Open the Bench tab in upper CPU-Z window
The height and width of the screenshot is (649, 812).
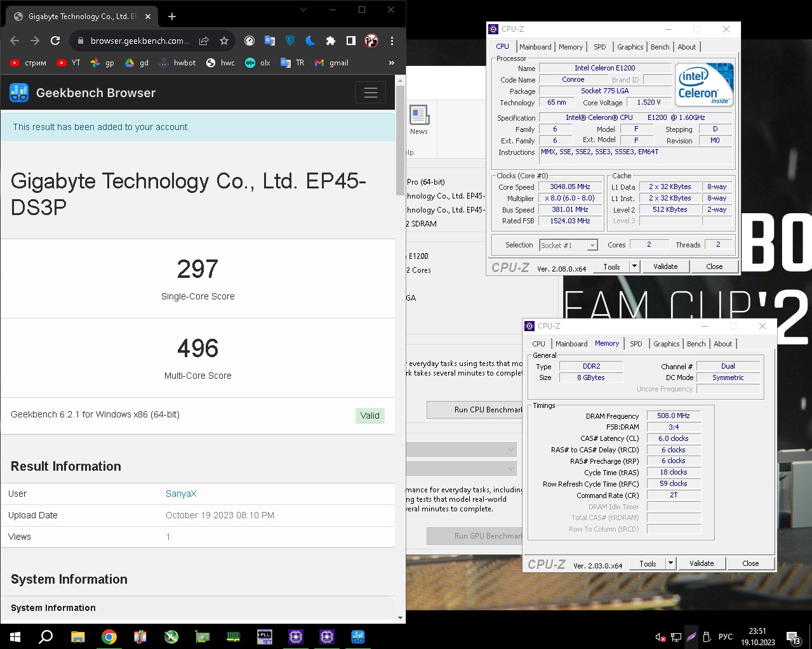[660, 47]
